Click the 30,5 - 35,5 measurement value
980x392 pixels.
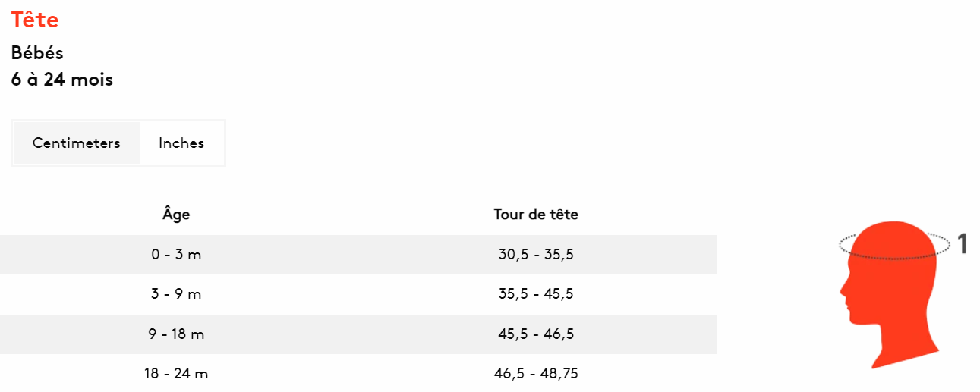click(536, 255)
